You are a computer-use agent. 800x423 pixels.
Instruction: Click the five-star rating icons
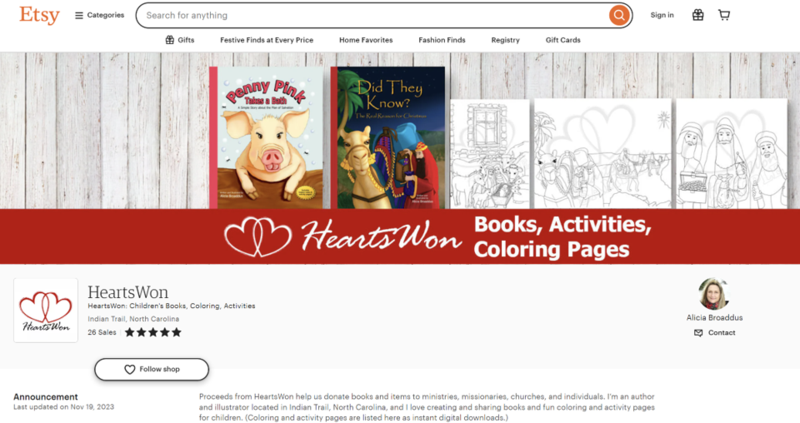(x=153, y=333)
